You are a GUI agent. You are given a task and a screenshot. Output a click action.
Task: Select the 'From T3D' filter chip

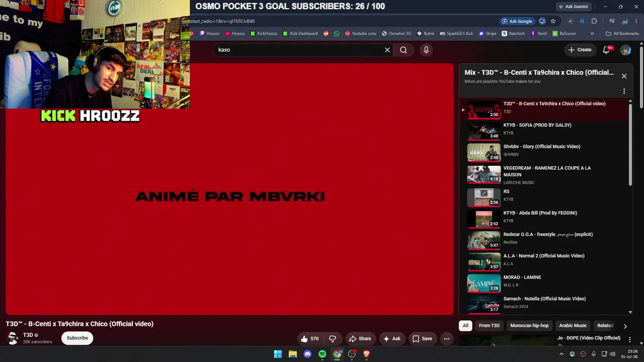click(489, 326)
